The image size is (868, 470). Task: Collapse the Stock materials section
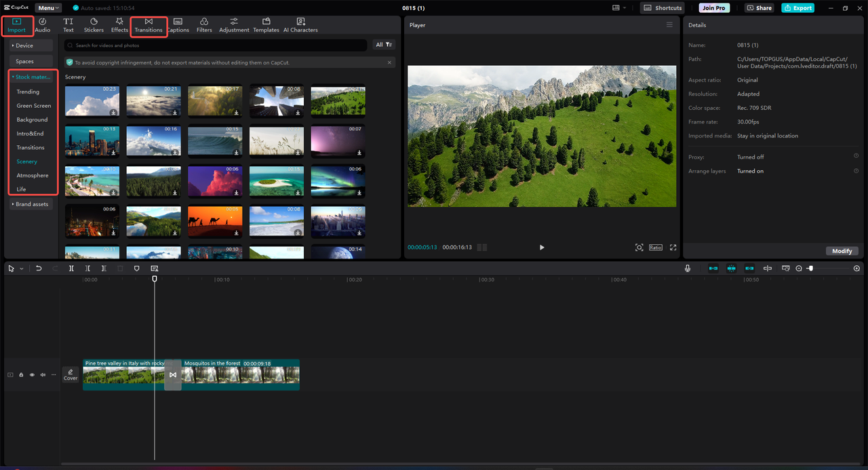coord(31,77)
